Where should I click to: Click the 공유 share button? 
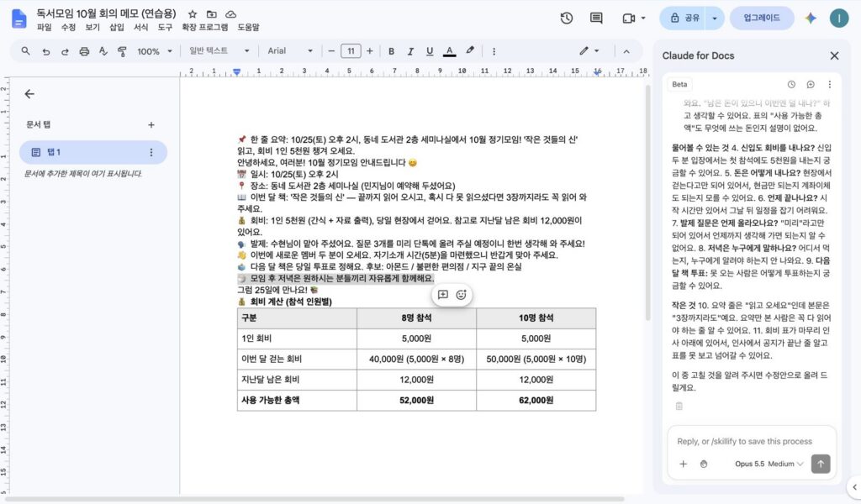684,18
